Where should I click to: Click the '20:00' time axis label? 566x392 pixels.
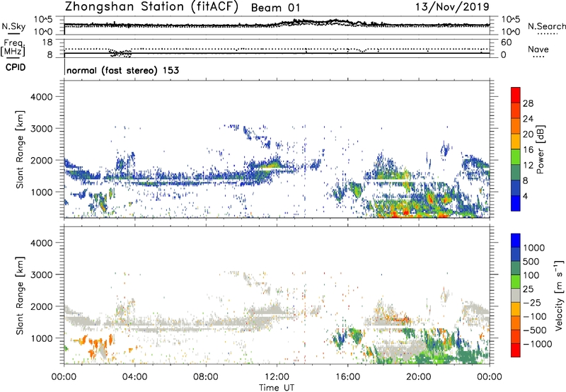[419, 377]
